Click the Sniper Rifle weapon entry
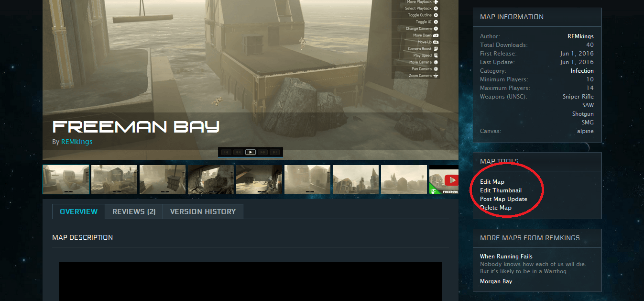This screenshot has height=301, width=644. (x=578, y=97)
